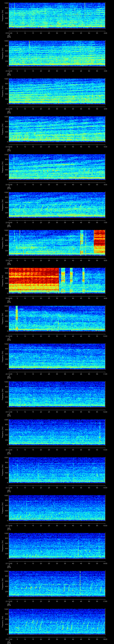114x644 pixels.
Task: Click the '23:17:00' start time label
Action: click(x=9, y=639)
